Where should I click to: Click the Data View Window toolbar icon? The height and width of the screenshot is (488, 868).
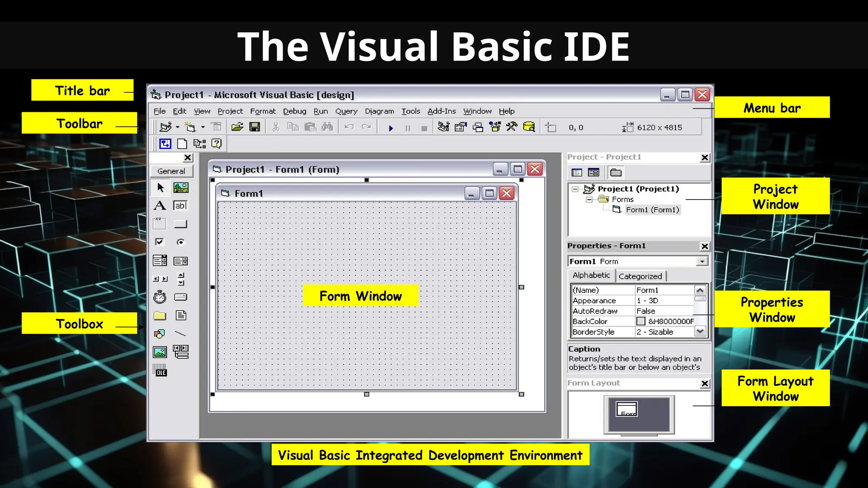point(529,127)
